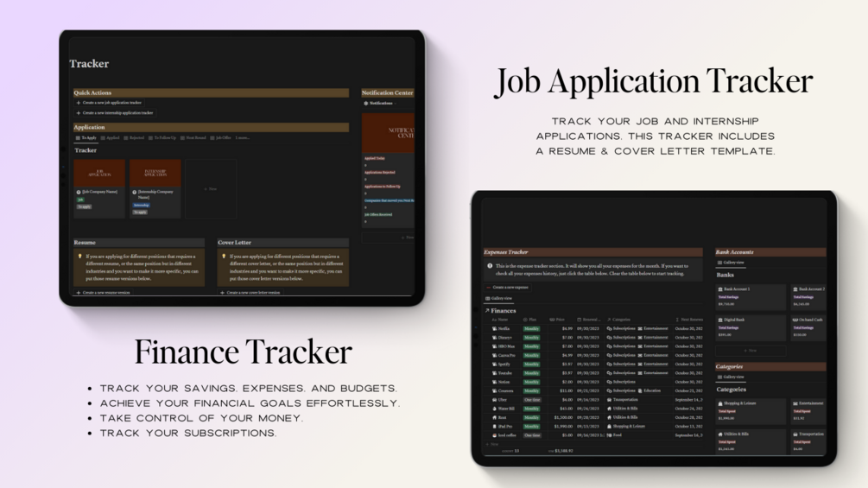868x488 pixels.
Task: Open the Next Round tab
Action: 193,138
